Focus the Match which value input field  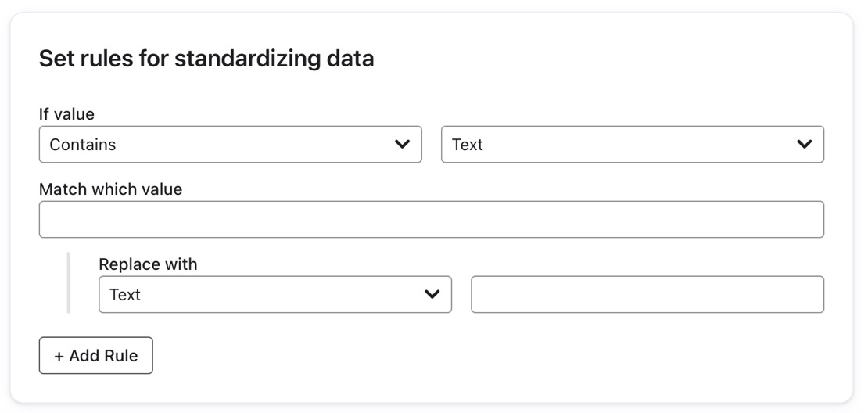tap(431, 220)
